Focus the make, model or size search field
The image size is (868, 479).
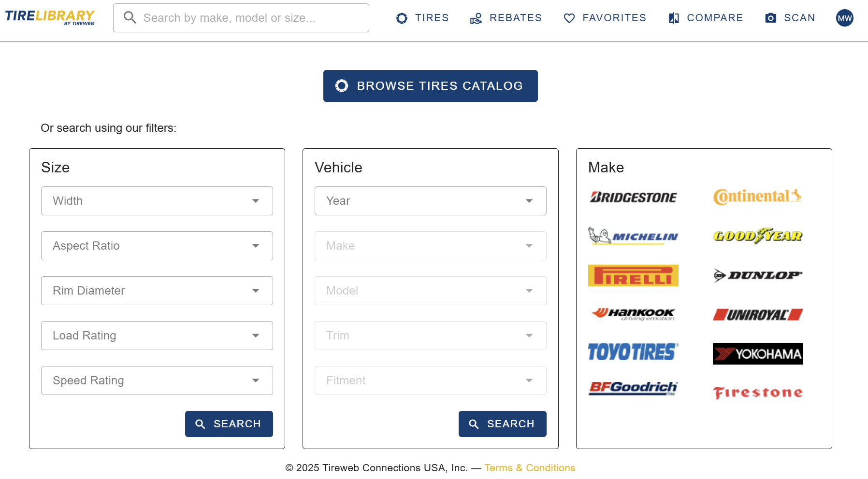pos(241,18)
